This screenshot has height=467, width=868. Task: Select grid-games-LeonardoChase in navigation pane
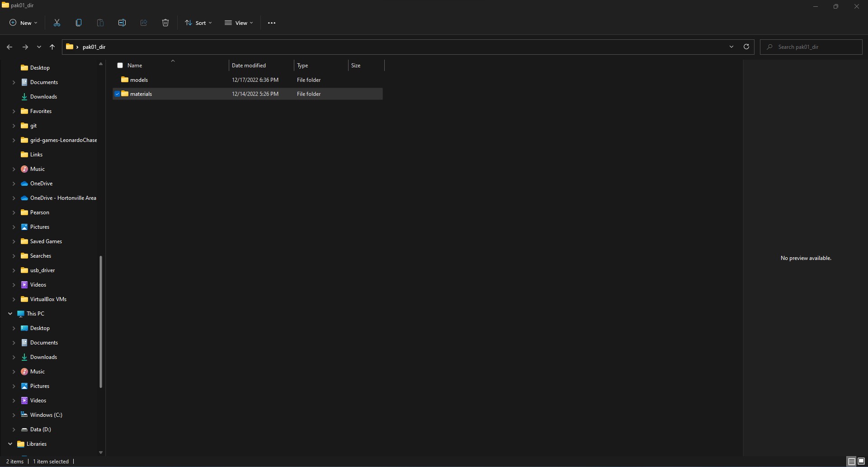(x=63, y=140)
